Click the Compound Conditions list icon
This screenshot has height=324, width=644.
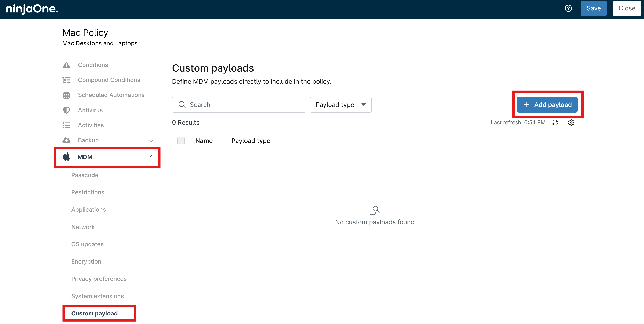tap(67, 80)
